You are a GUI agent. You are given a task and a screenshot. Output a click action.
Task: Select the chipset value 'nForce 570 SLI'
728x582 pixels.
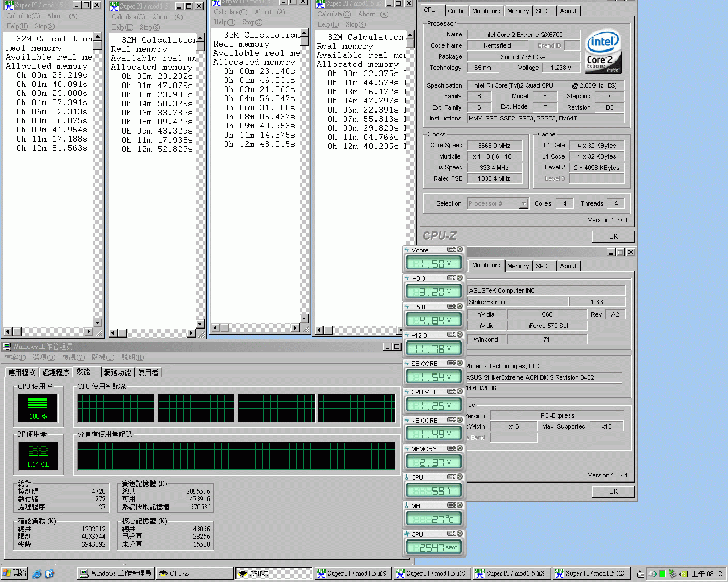click(547, 326)
